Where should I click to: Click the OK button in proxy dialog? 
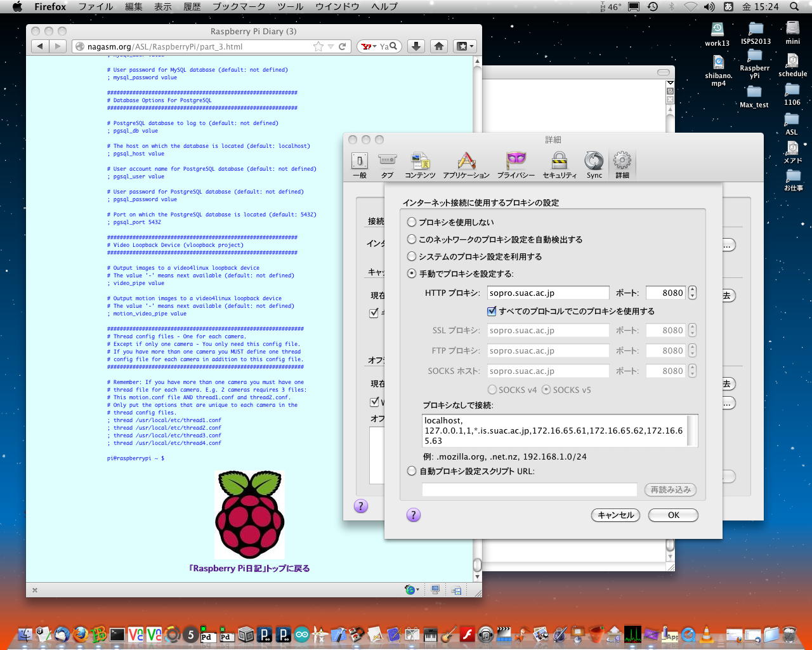click(x=673, y=515)
